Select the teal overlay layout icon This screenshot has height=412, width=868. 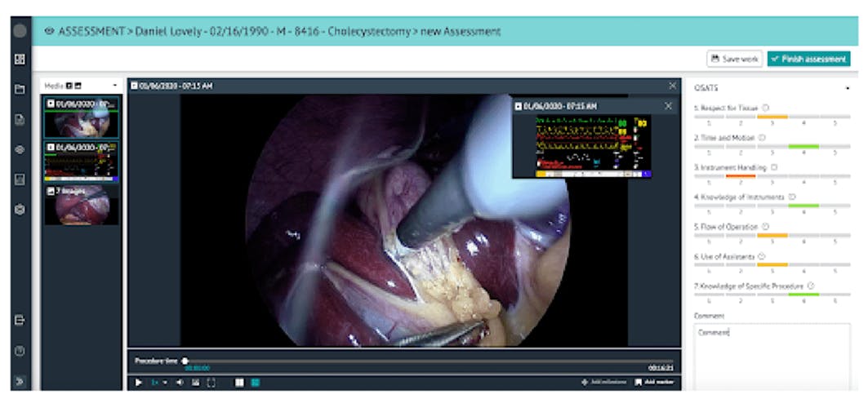pyautogui.click(x=256, y=382)
